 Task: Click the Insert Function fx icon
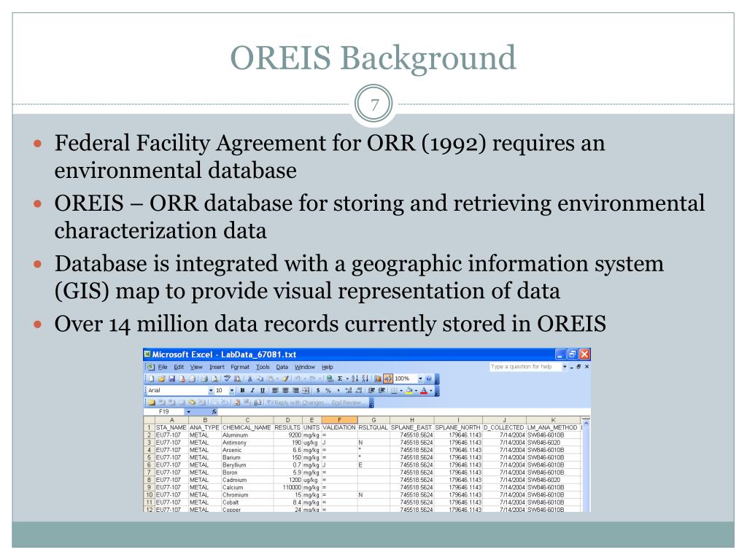click(x=214, y=411)
